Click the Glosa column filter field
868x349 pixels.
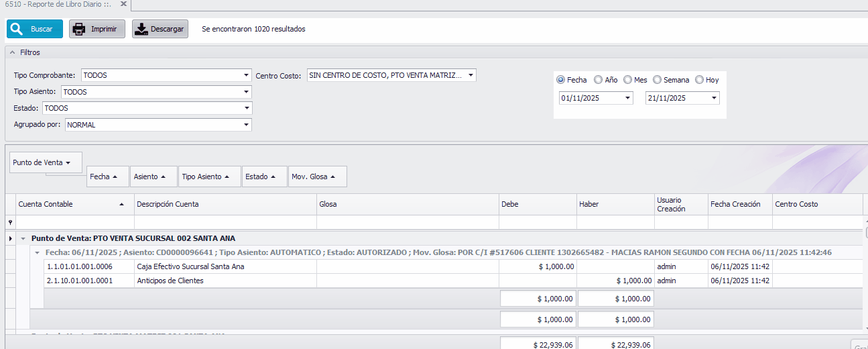pyautogui.click(x=408, y=222)
